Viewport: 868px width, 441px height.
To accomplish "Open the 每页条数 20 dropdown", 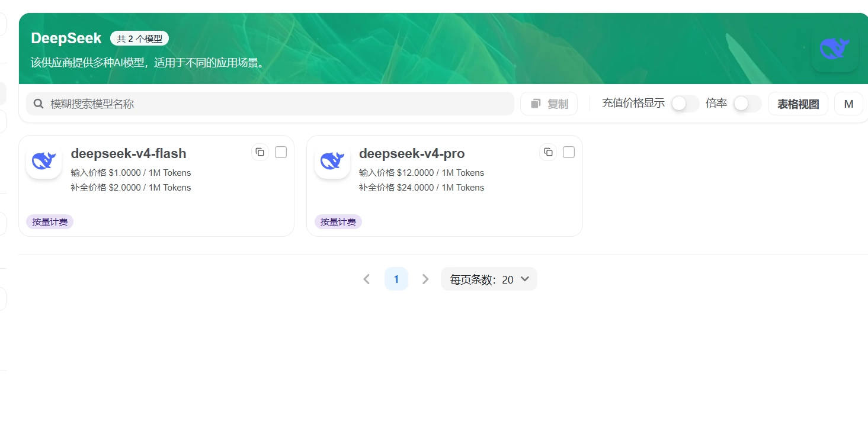I will pyautogui.click(x=489, y=279).
